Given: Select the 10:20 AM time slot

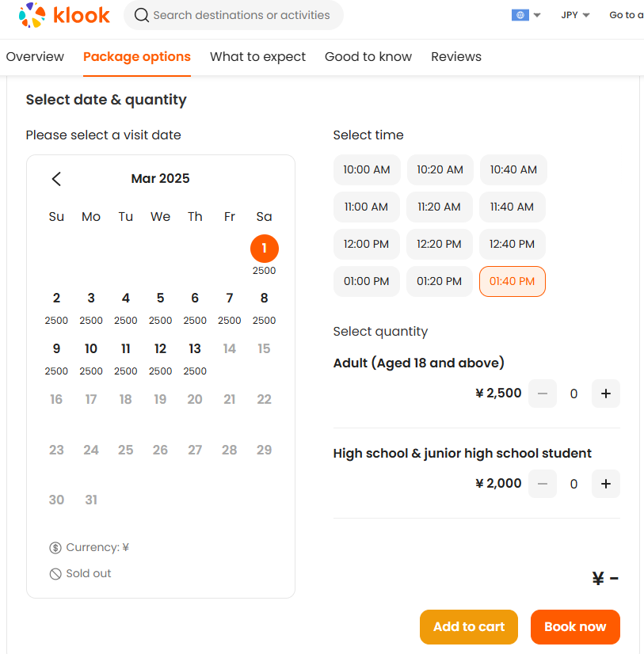Looking at the screenshot, I should [x=440, y=169].
